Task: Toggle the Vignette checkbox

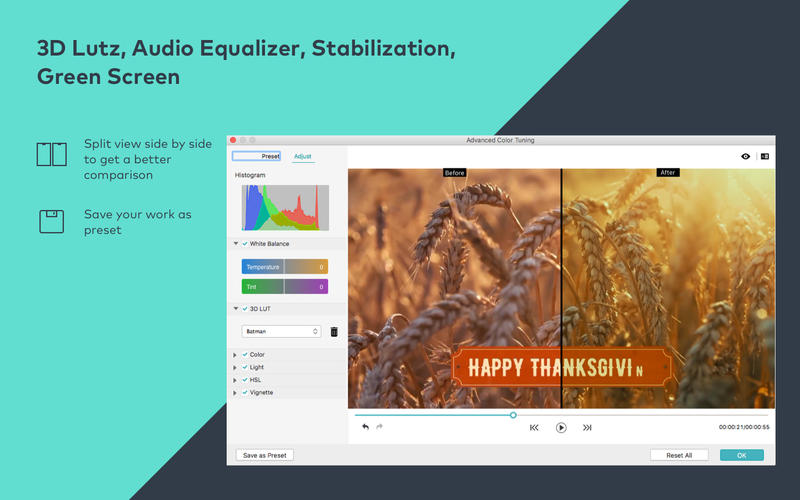Action: tap(245, 392)
